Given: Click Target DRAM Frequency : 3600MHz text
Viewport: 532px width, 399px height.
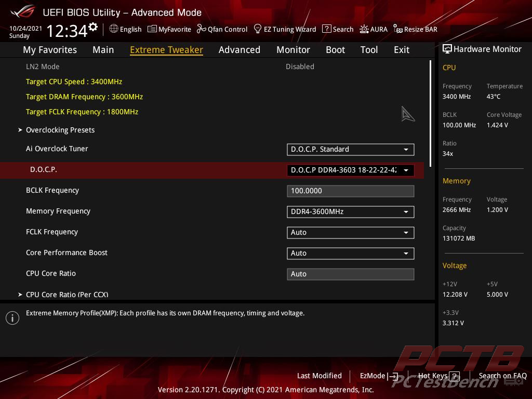Looking at the screenshot, I should (x=85, y=97).
